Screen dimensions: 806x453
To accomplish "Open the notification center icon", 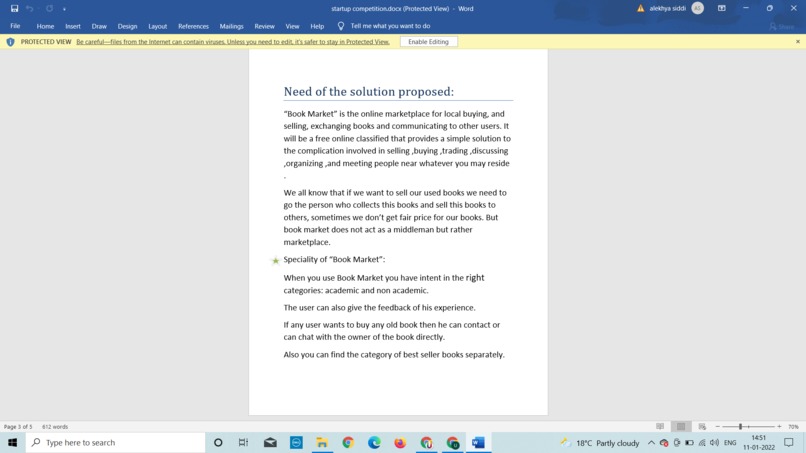I will (x=789, y=443).
